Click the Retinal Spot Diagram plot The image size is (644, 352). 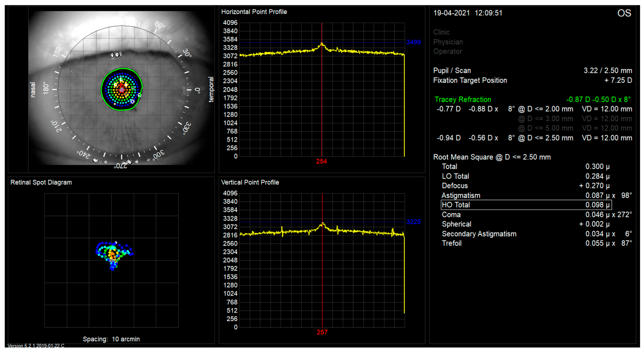click(x=111, y=260)
